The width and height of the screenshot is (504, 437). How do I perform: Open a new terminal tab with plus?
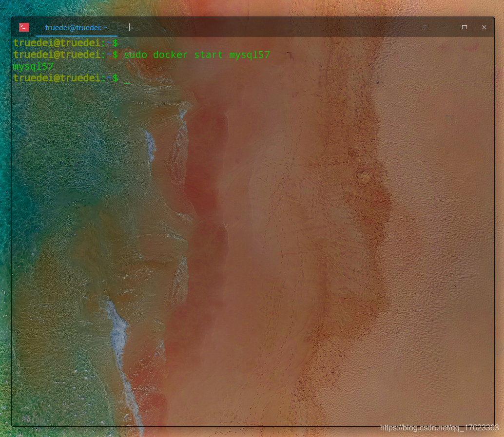click(x=129, y=27)
